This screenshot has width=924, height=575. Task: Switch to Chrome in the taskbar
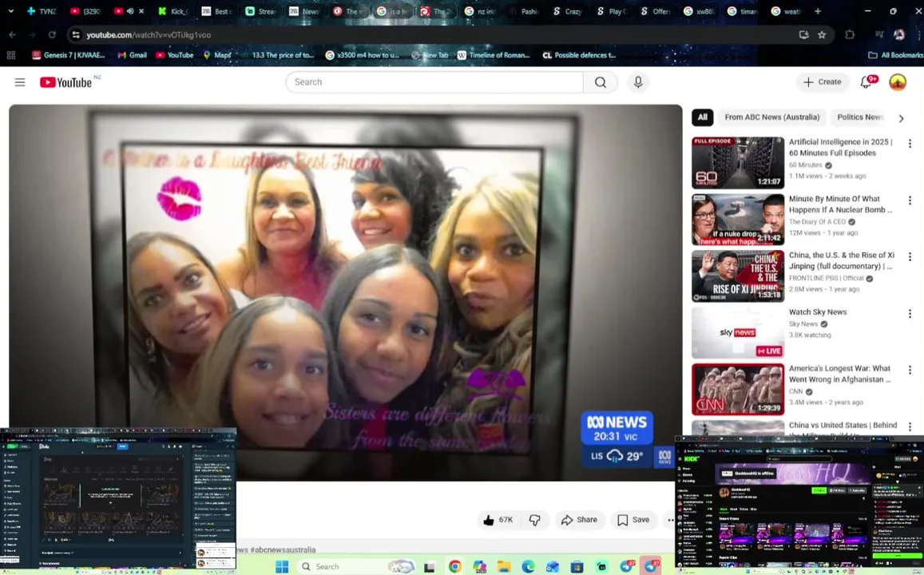tap(454, 566)
